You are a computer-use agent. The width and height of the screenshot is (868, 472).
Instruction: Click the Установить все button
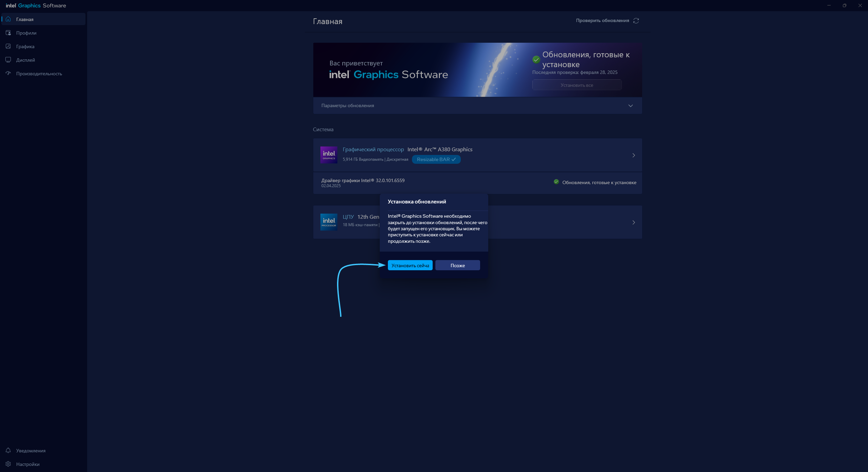point(577,85)
